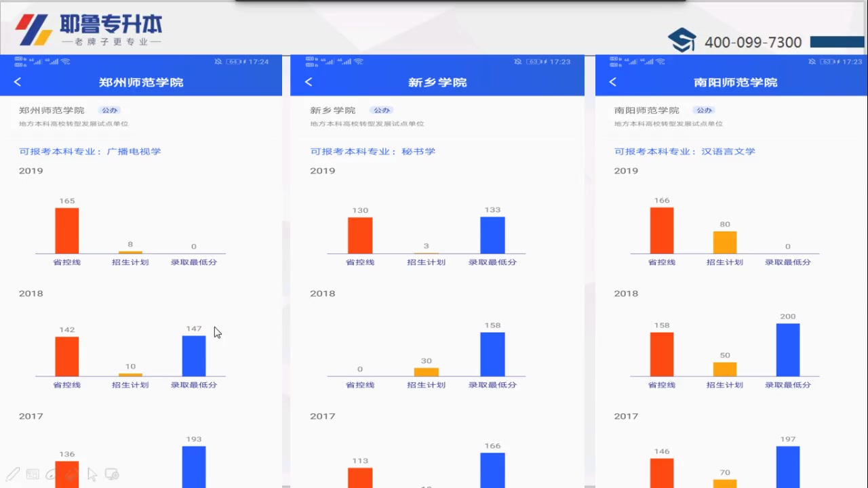The height and width of the screenshot is (488, 868).
Task: Click the graduation cap icon beside phone number
Action: [682, 40]
